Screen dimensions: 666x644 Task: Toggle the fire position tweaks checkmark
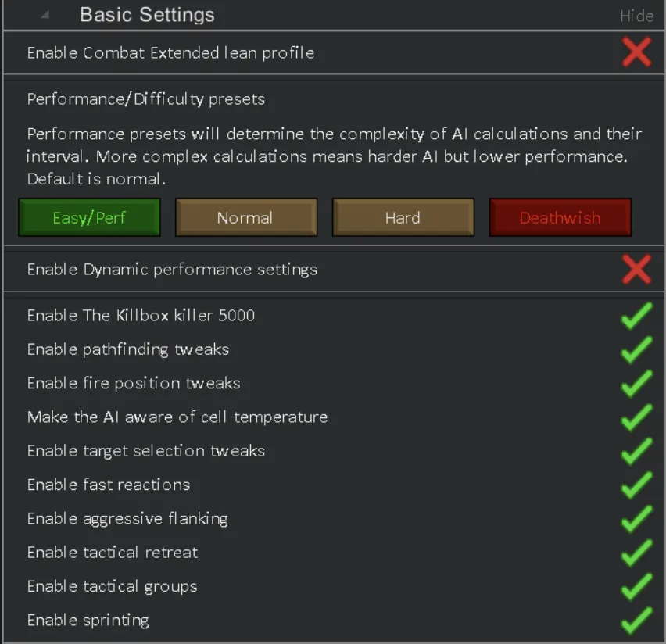pyautogui.click(x=636, y=383)
